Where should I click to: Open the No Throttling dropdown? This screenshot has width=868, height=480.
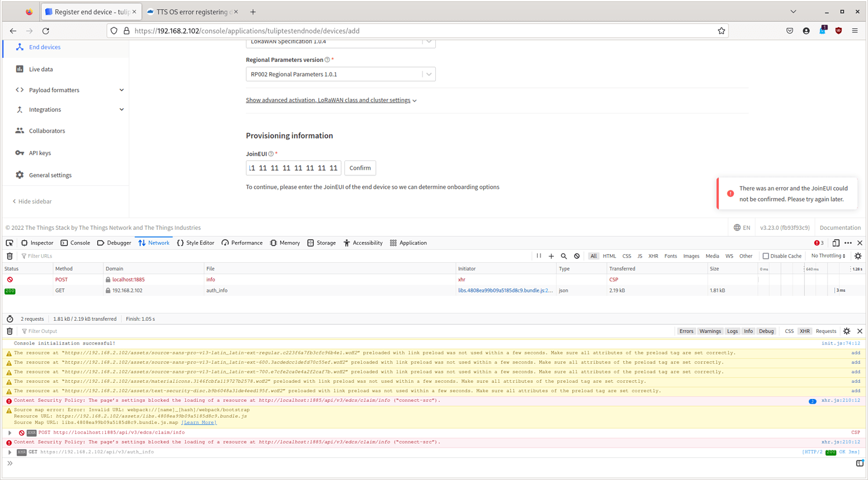[829, 256]
